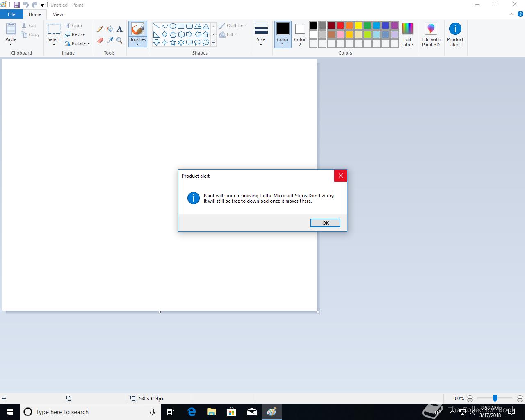
Task: Expand the Brushes dropdown arrow
Action: click(137, 44)
